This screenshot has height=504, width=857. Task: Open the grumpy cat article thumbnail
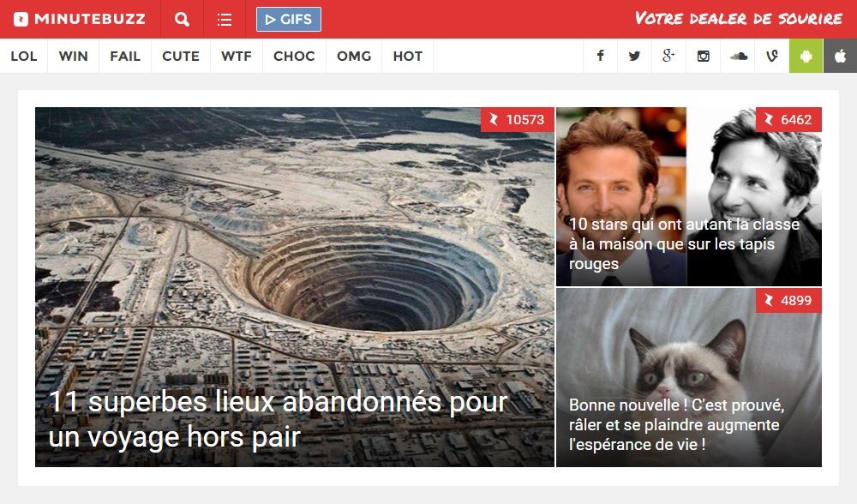click(x=689, y=378)
